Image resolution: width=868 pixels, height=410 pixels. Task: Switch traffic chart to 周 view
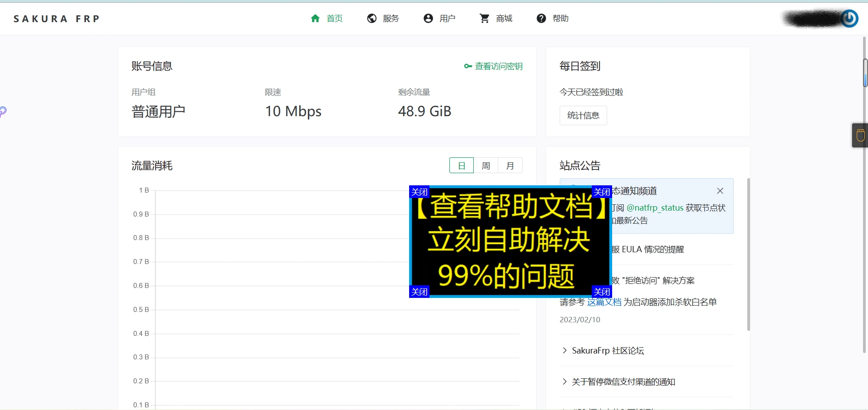coord(486,165)
